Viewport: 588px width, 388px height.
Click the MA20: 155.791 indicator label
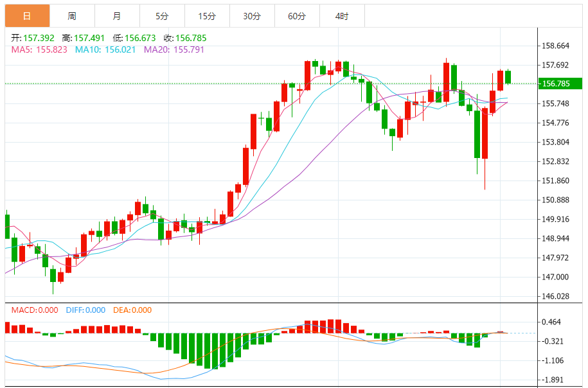coord(174,49)
